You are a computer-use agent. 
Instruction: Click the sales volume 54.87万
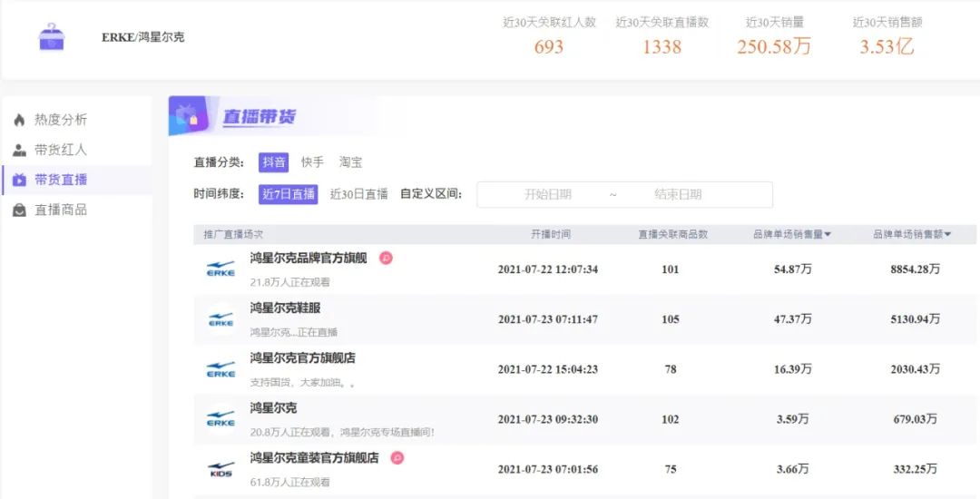pos(792,269)
